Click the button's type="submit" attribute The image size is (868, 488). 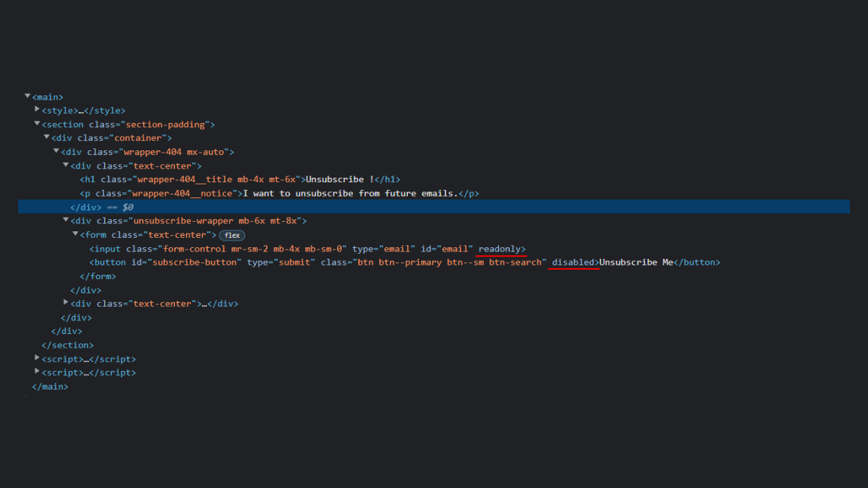pyautogui.click(x=281, y=262)
